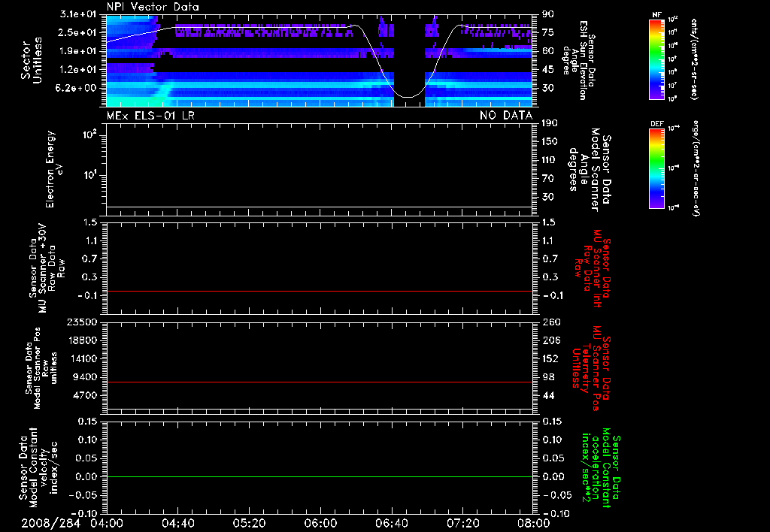Viewport: 770px width, 532px height.
Task: Click the "75" sun elevation tick label
Action: point(548,32)
